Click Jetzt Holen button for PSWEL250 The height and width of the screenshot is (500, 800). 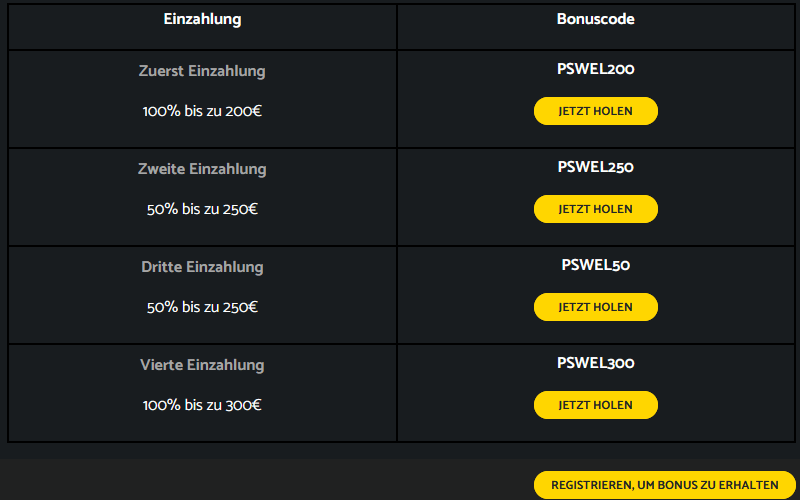coord(595,209)
